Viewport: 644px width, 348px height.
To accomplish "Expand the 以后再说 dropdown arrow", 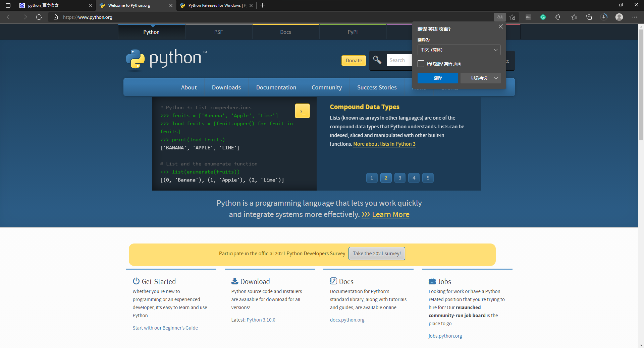I will coord(496,78).
